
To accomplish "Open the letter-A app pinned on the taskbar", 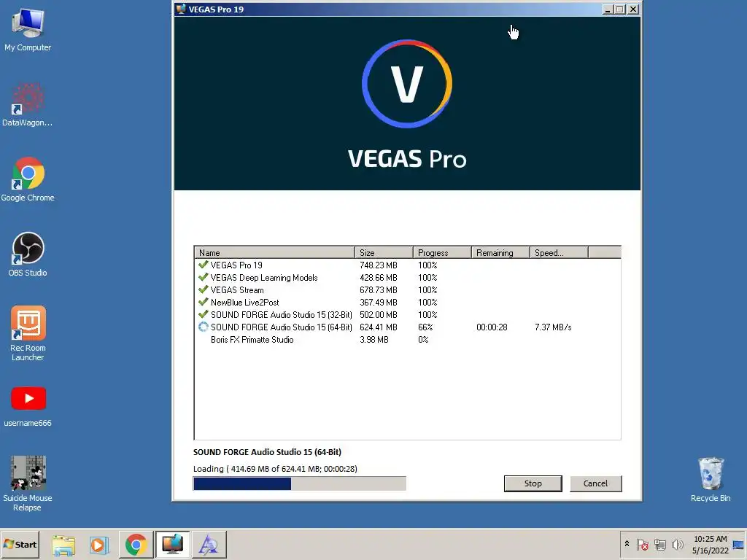I will pos(209,545).
